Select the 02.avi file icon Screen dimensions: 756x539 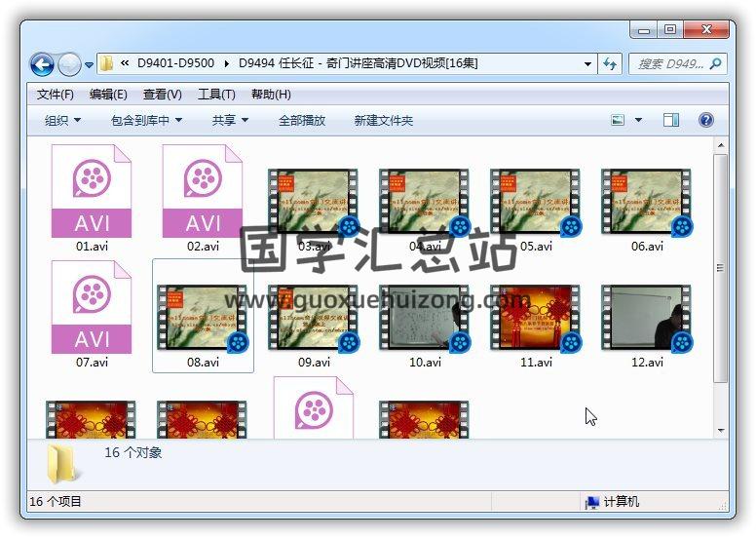click(203, 191)
